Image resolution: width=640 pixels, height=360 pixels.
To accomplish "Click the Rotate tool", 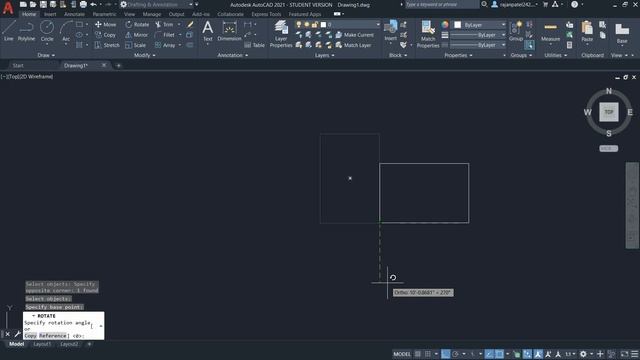I will click(x=137, y=24).
